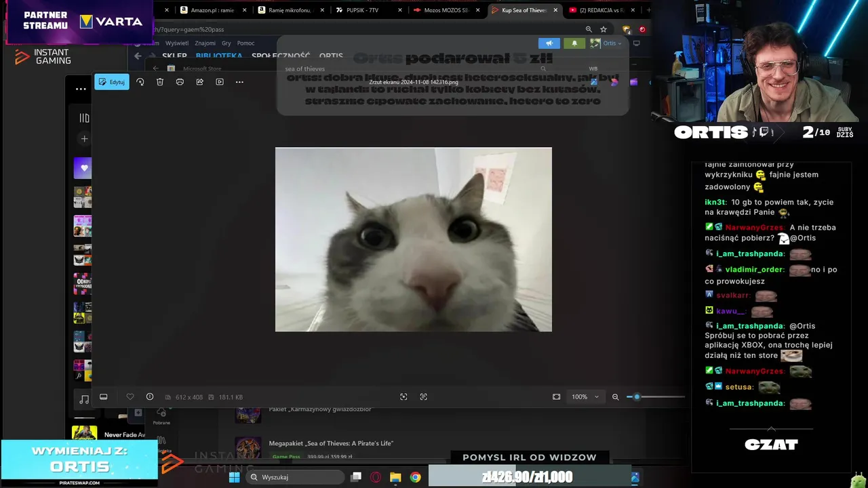Open Task View on taskbar
868x488 pixels.
(x=356, y=477)
